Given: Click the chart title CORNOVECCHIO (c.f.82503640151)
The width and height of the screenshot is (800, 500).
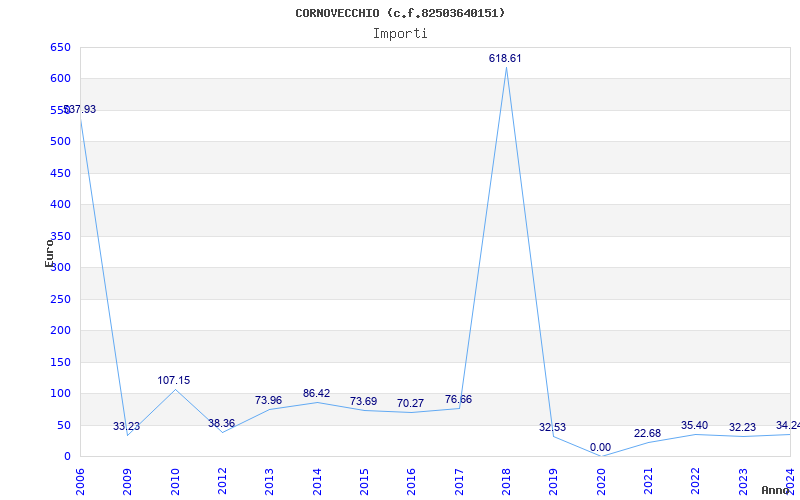Looking at the screenshot, I should pos(400,13).
